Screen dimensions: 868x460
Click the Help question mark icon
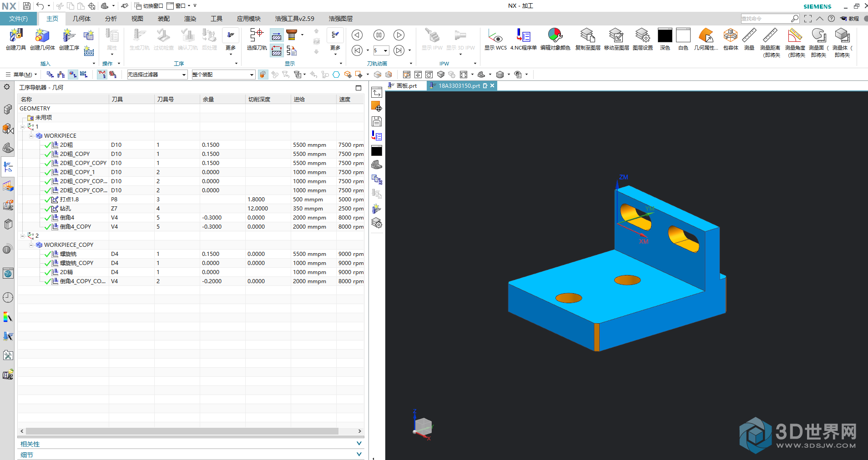831,19
